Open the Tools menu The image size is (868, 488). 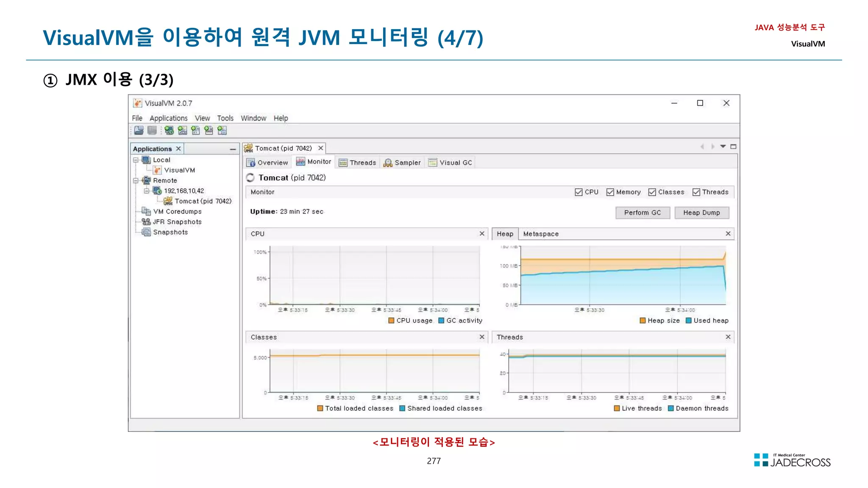[x=225, y=118]
